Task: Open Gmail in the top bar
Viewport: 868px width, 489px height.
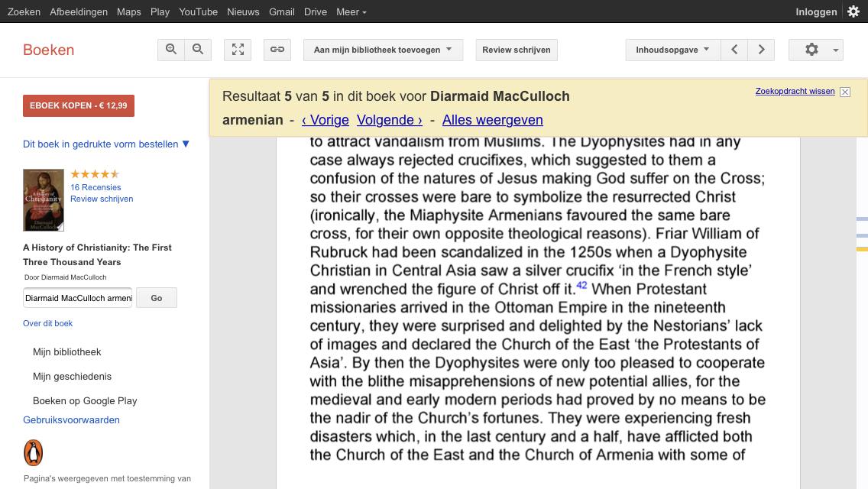Action: click(x=282, y=11)
